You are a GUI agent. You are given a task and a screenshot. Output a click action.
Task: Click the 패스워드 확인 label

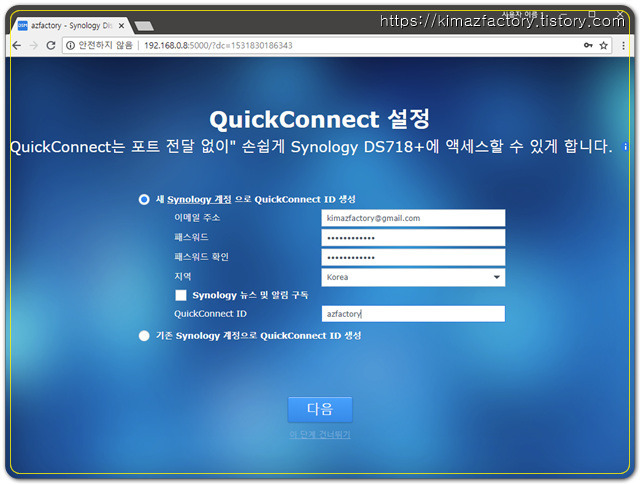pyautogui.click(x=201, y=257)
